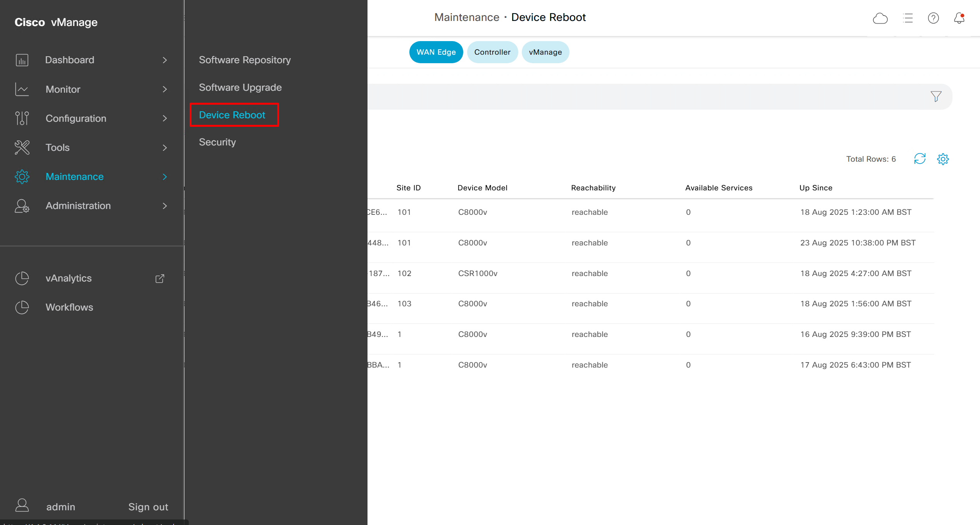Refresh the device table
The width and height of the screenshot is (980, 525).
(x=920, y=159)
